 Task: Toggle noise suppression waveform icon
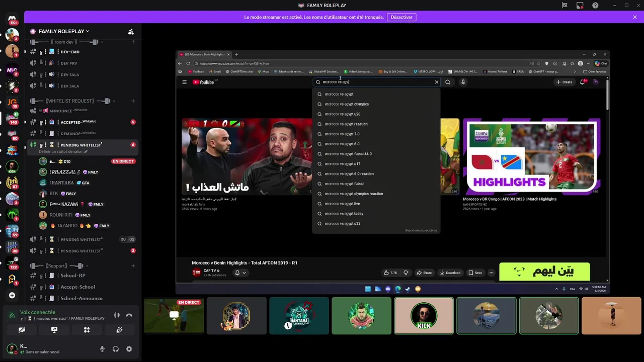tap(117, 315)
